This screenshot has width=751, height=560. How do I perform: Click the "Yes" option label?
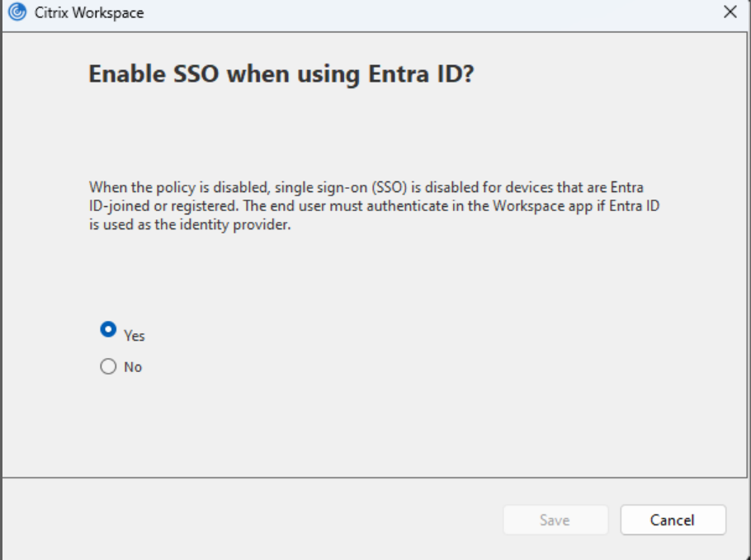click(135, 336)
